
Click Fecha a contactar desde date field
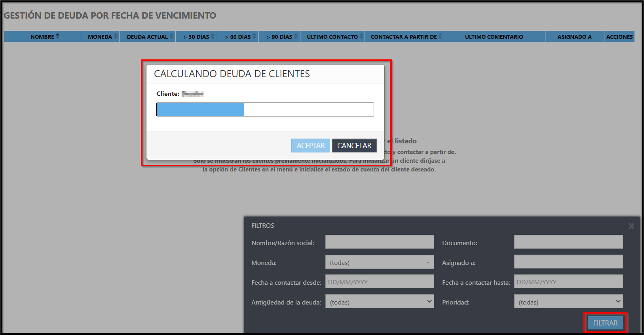[380, 282]
